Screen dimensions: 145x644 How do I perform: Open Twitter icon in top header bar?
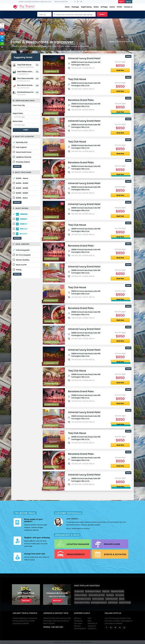click(x=81, y=2)
